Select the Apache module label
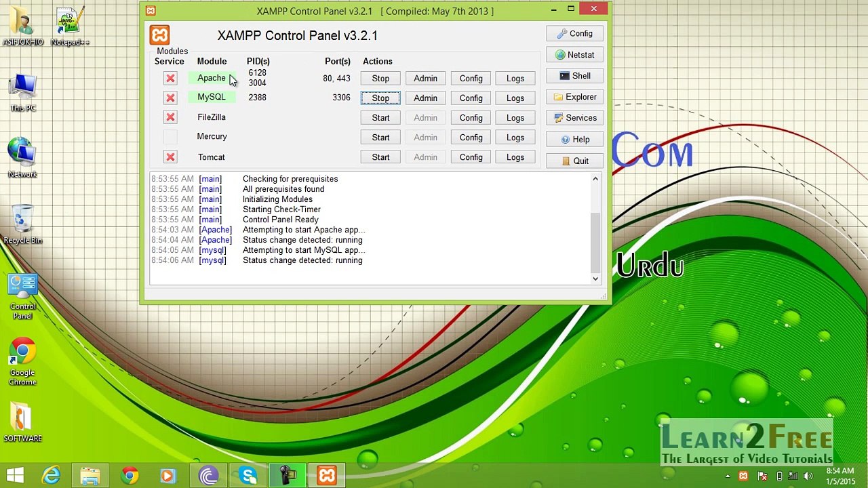 tap(212, 78)
